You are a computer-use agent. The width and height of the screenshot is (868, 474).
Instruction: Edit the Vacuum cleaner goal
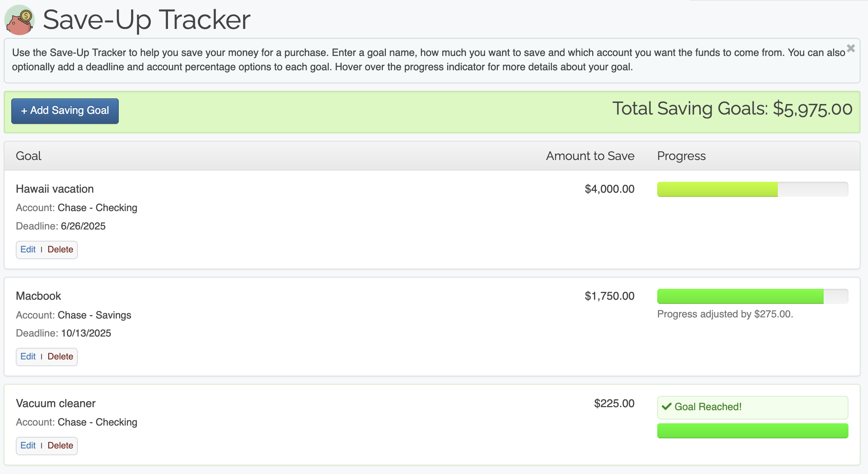point(28,445)
